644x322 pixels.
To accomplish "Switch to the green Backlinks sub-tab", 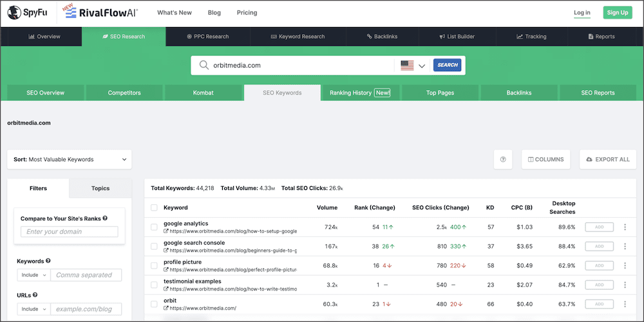I will (x=519, y=93).
